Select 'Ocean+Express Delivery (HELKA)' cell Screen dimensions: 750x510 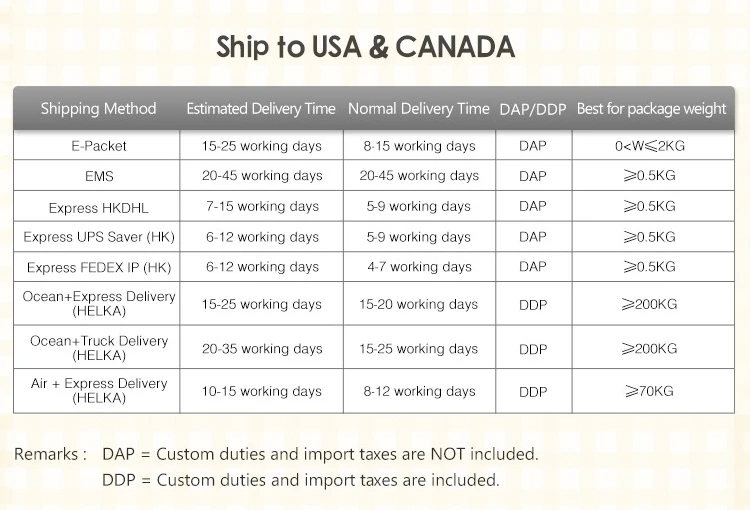pos(98,303)
